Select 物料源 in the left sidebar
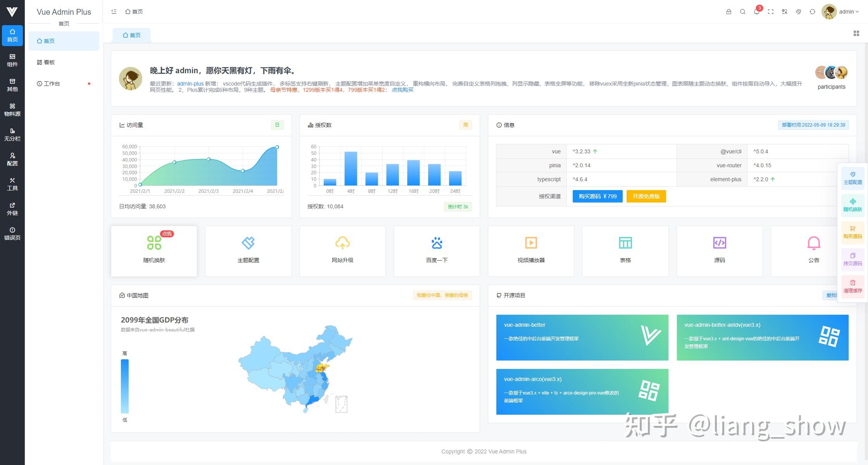 (x=12, y=110)
